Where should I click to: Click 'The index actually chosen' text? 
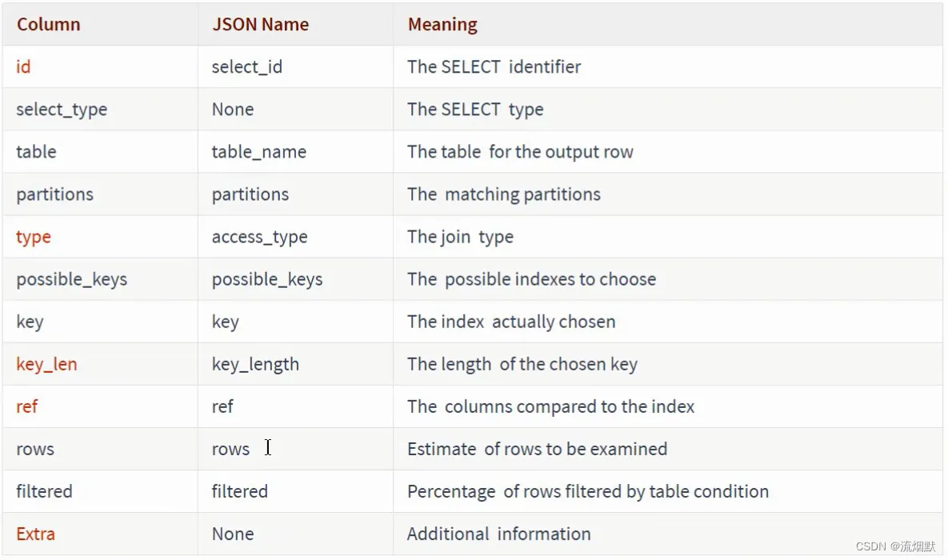point(511,322)
